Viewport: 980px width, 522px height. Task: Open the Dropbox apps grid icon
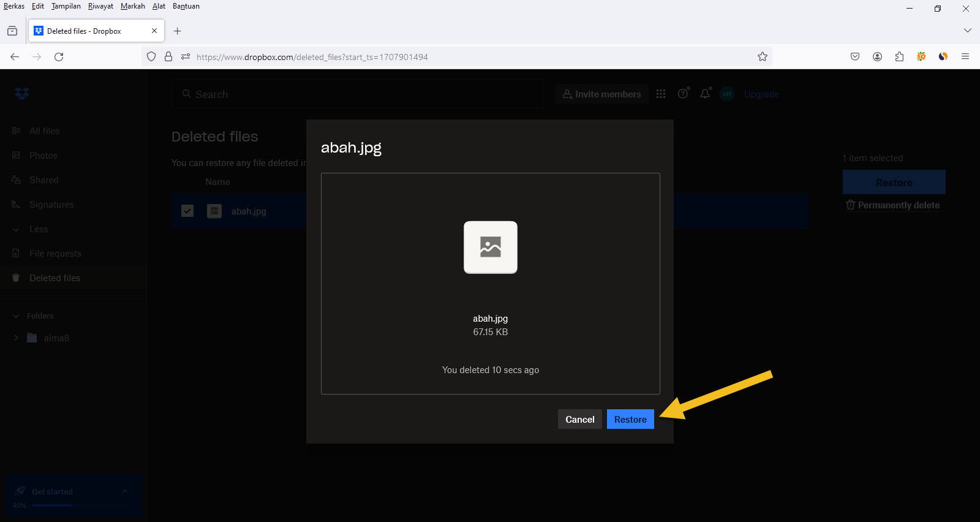point(661,94)
